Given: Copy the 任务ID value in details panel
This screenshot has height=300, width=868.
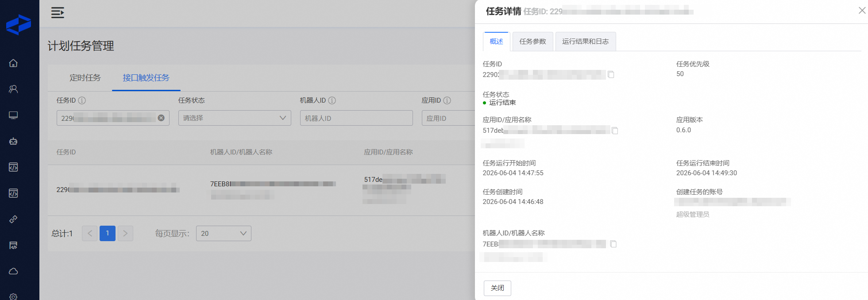Looking at the screenshot, I should pyautogui.click(x=611, y=74).
